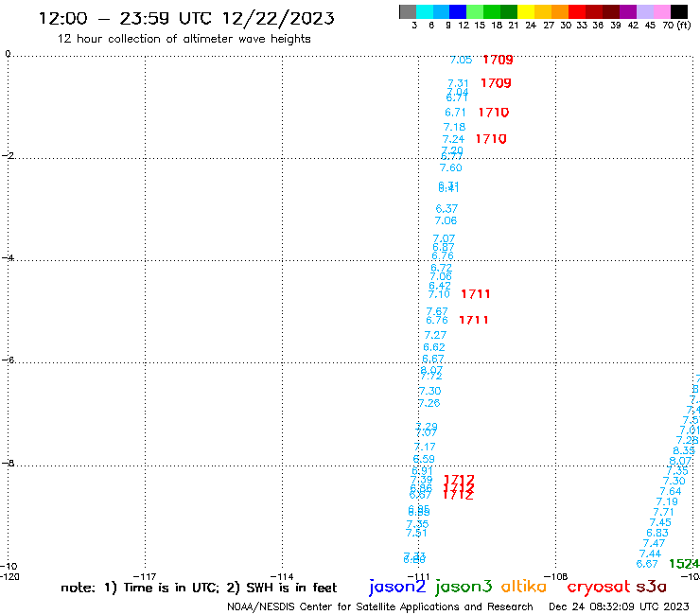The height and width of the screenshot is (615, 700).
Task: Click wave height value 7.17
Action: click(x=425, y=447)
